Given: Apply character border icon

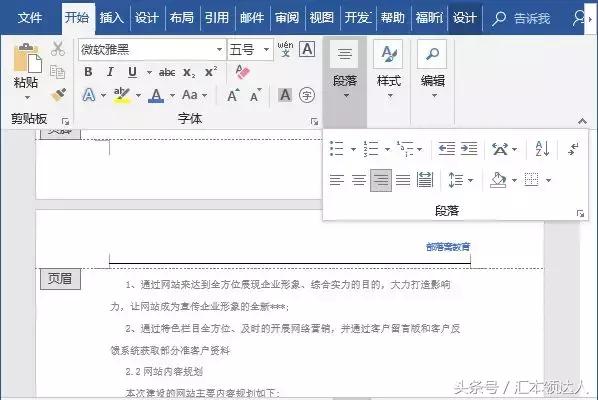Looking at the screenshot, I should pos(307,49).
